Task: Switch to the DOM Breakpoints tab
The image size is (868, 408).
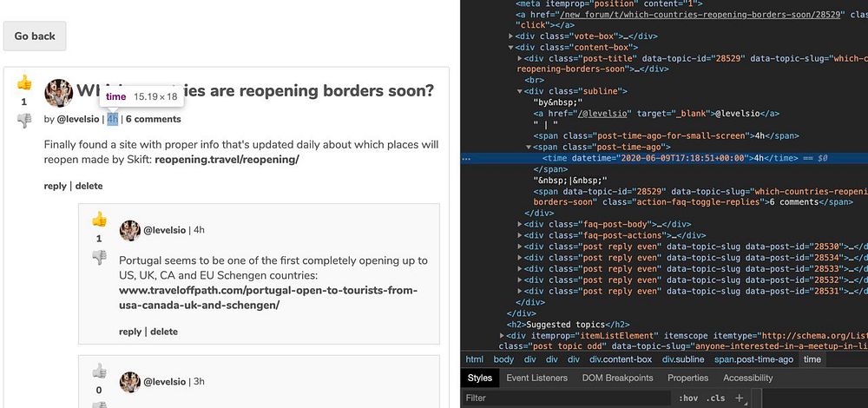Action: 617,378
